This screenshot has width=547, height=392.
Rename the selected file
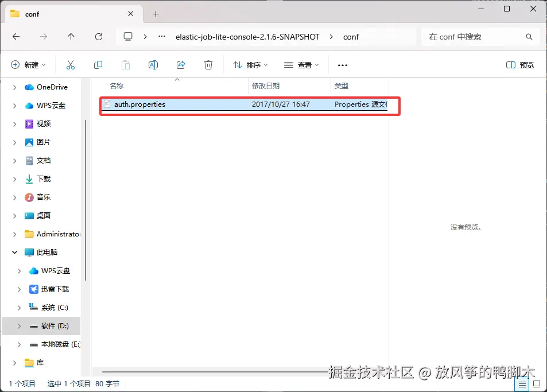pos(153,65)
